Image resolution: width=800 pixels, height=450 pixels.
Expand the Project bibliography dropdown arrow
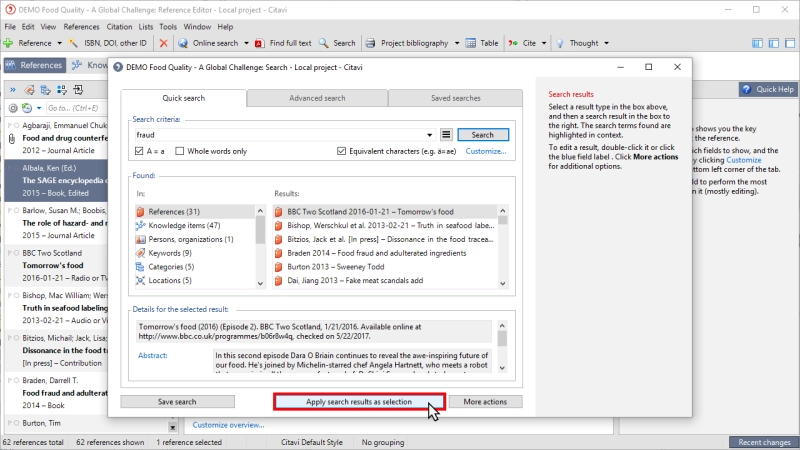457,43
